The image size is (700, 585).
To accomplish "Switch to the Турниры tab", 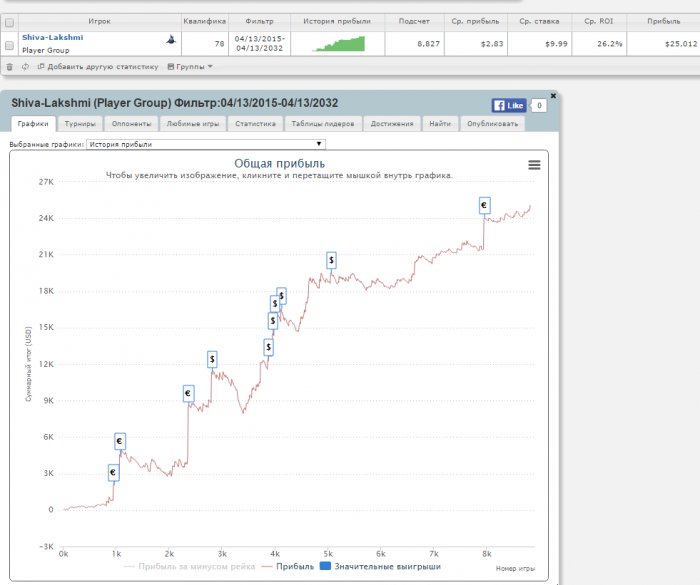I will (x=79, y=124).
